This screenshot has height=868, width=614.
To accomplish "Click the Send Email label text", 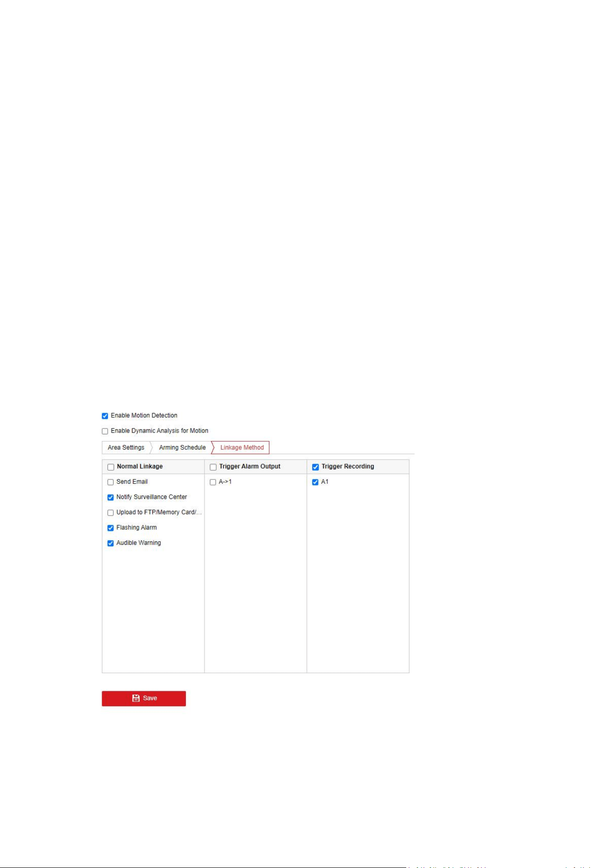I will (x=132, y=482).
